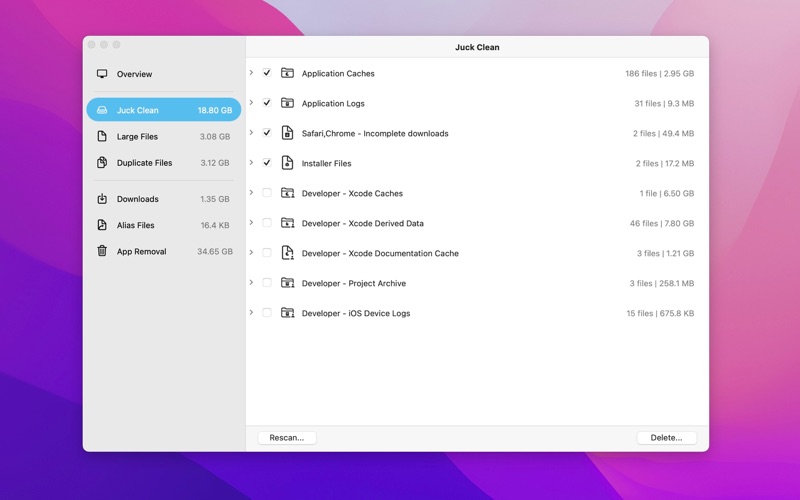
Task: Expand Developer - Xcode Derived Data chevron
Action: pos(251,223)
